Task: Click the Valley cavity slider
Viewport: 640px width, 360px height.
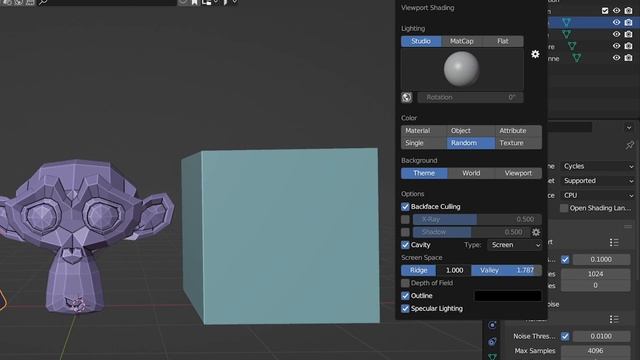Action: tap(507, 270)
